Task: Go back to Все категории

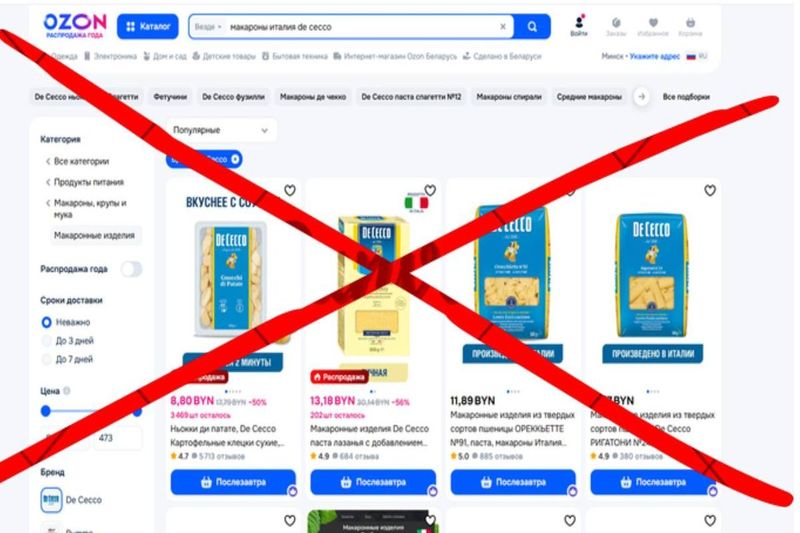Action: (x=78, y=161)
